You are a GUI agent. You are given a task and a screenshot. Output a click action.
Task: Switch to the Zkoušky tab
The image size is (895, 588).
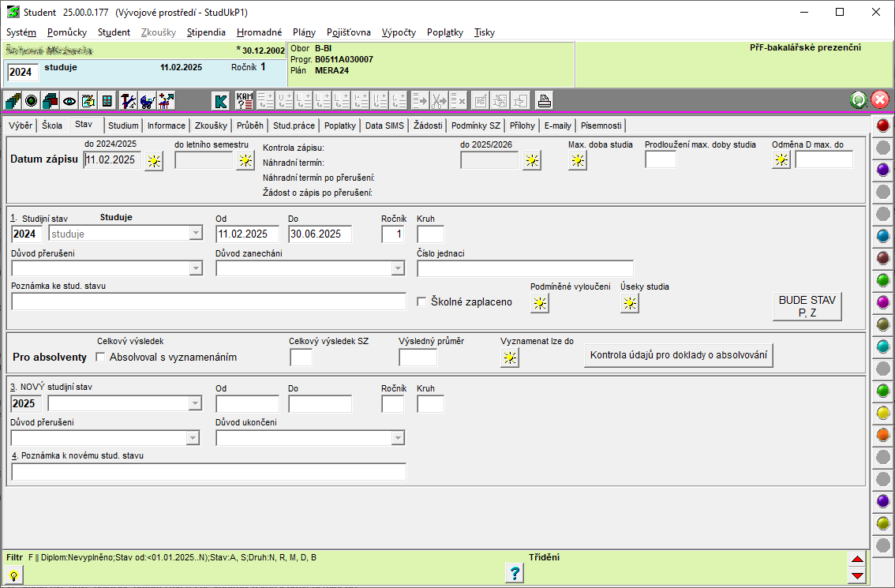tap(211, 125)
